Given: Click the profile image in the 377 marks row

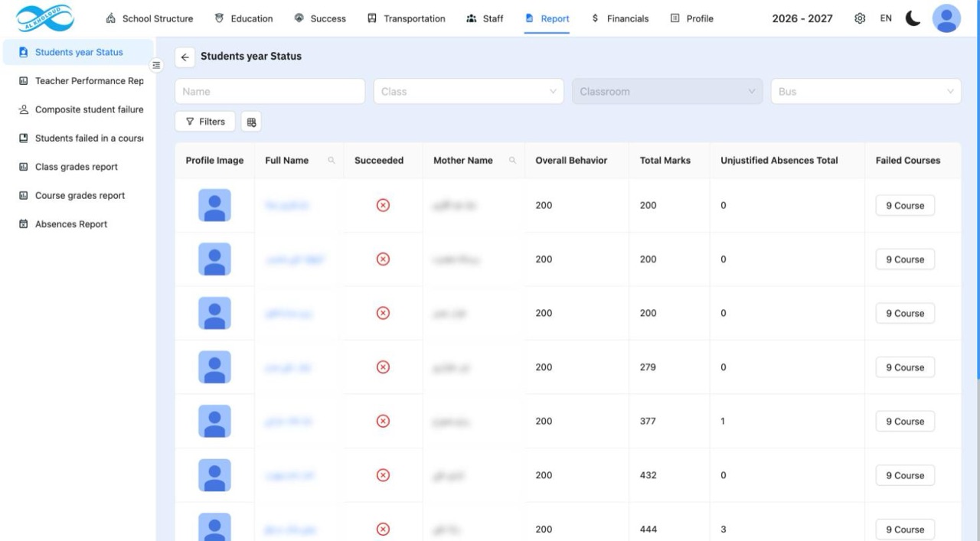Looking at the screenshot, I should pyautogui.click(x=214, y=422).
